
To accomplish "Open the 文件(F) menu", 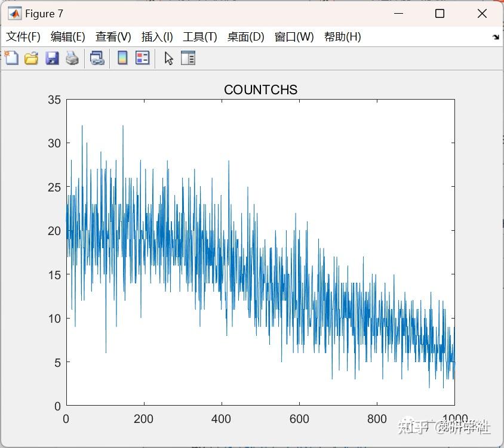I will 23,36.
